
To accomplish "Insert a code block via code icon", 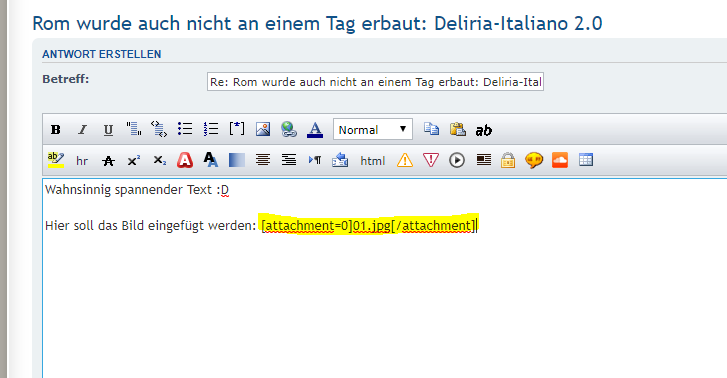I will coord(159,129).
